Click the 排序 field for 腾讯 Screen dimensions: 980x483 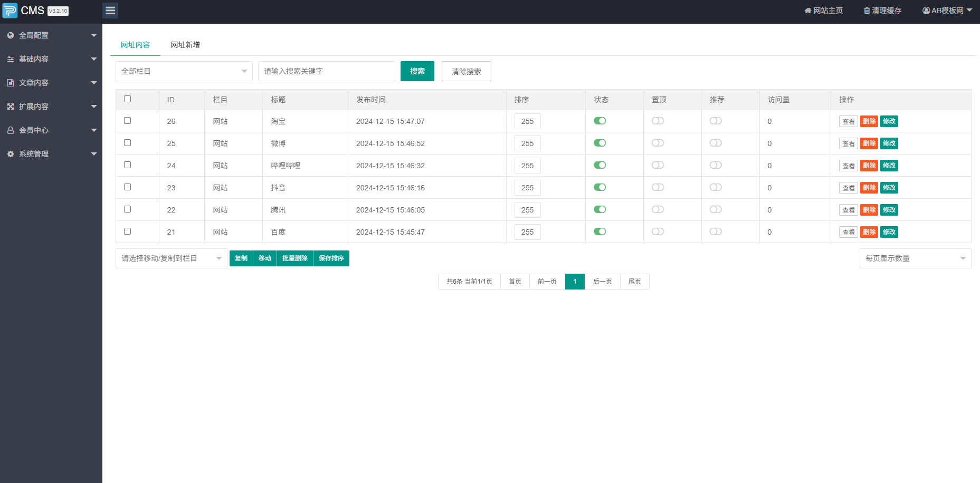pos(528,210)
